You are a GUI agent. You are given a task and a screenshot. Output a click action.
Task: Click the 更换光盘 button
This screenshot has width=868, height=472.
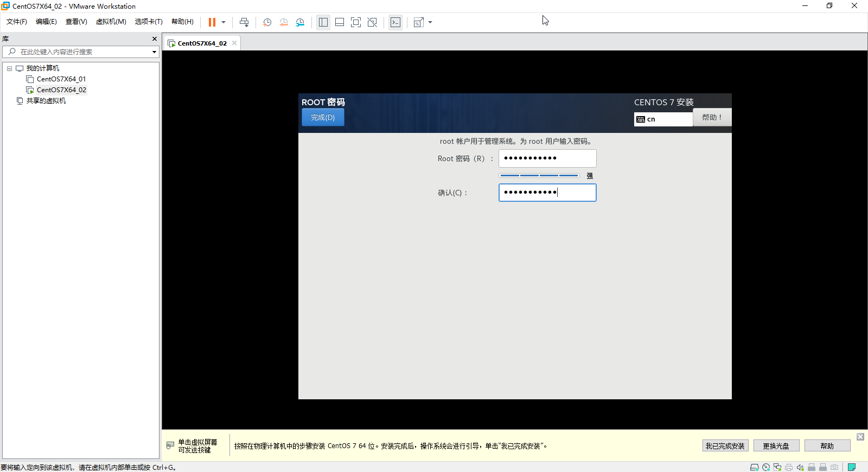point(776,446)
